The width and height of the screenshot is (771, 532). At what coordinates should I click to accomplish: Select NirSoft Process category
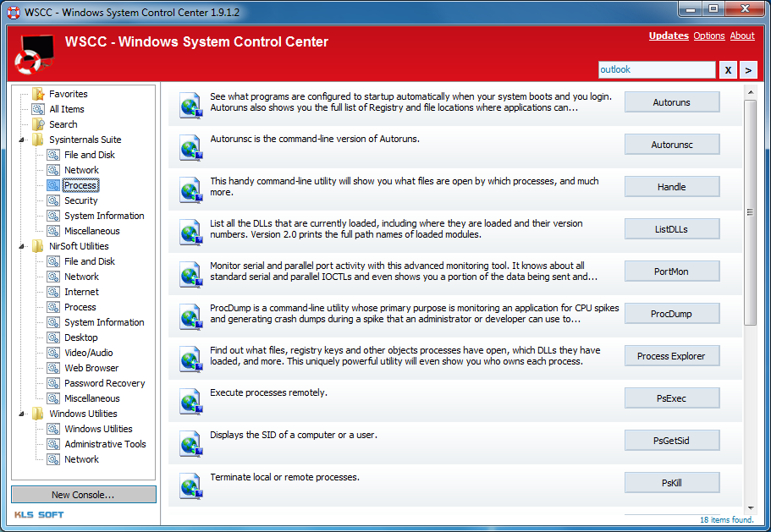80,307
